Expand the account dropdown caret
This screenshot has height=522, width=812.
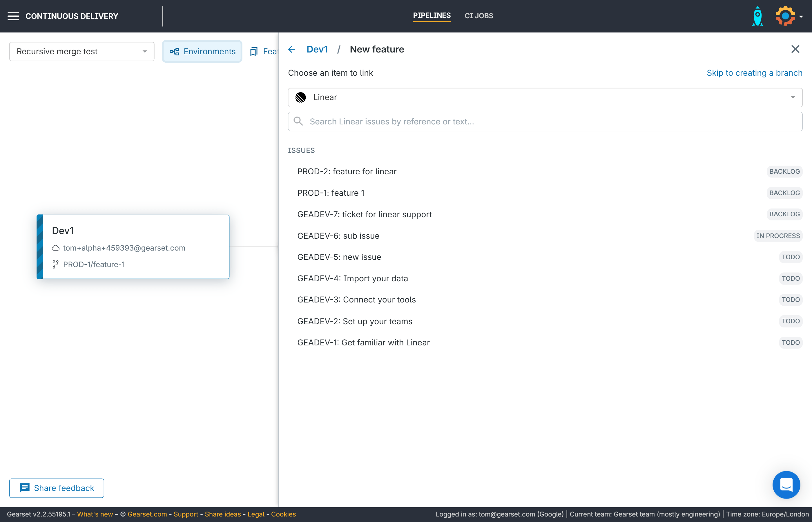click(x=801, y=16)
